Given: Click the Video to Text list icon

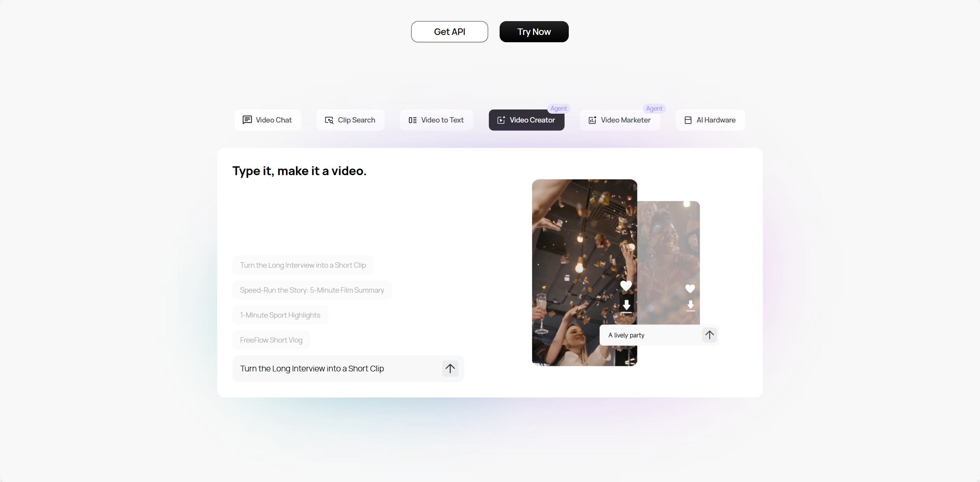Looking at the screenshot, I should [412, 120].
